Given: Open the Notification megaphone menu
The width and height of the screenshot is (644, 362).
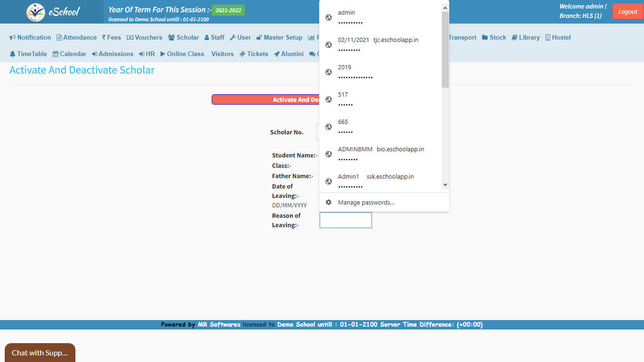Looking at the screenshot, I should coord(13,38).
